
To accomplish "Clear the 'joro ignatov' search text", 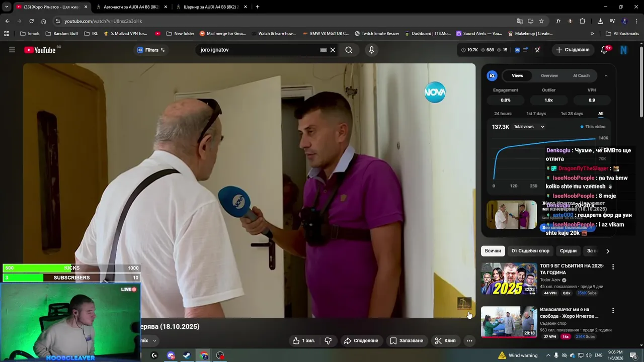I will pyautogui.click(x=333, y=50).
